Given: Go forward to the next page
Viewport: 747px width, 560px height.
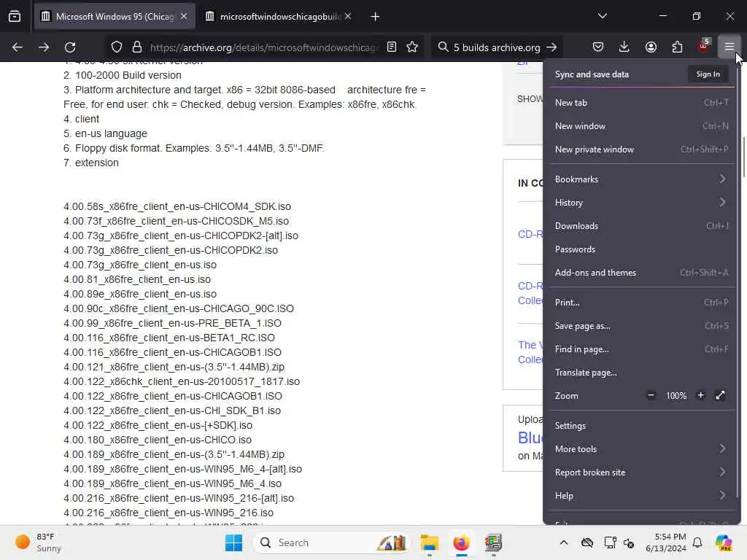Looking at the screenshot, I should point(43,47).
